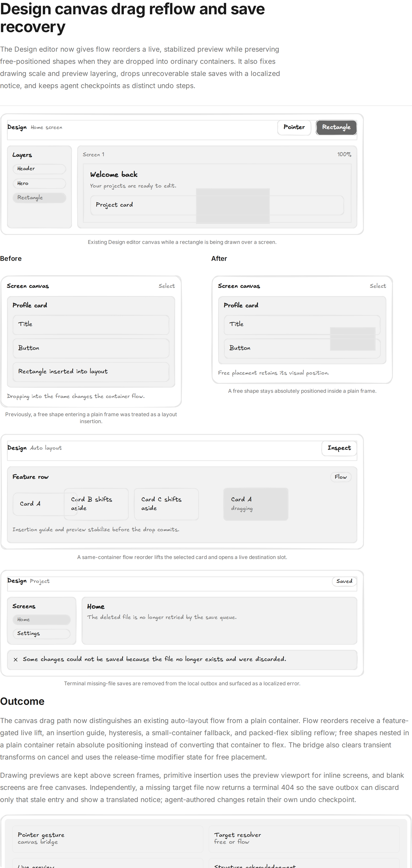Click the Auto layout label beside Design

(x=46, y=448)
